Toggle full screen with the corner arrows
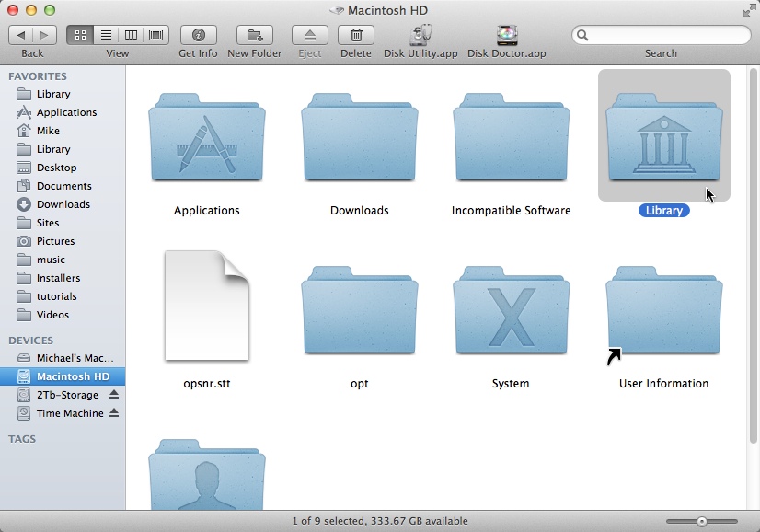This screenshot has height=532, width=760. (749, 10)
